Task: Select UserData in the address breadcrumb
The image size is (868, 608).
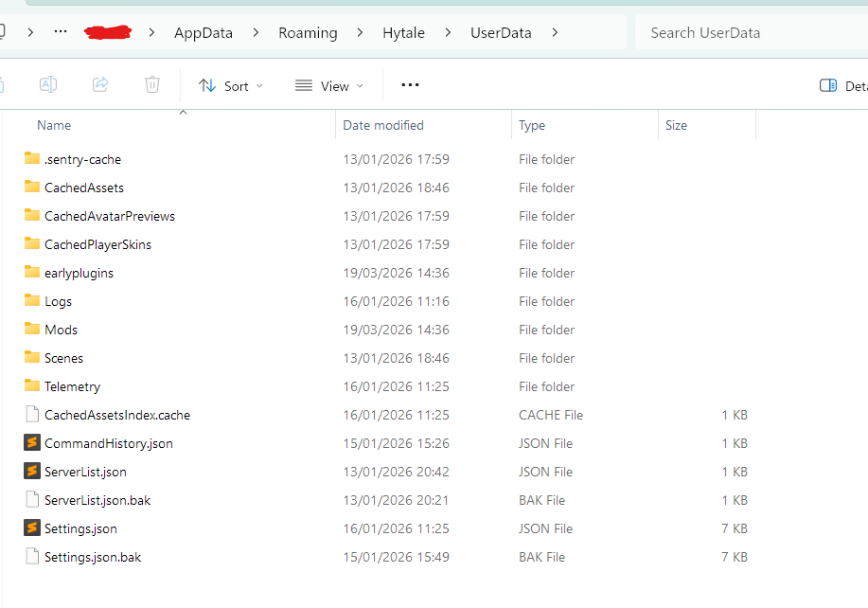Action: 501,32
